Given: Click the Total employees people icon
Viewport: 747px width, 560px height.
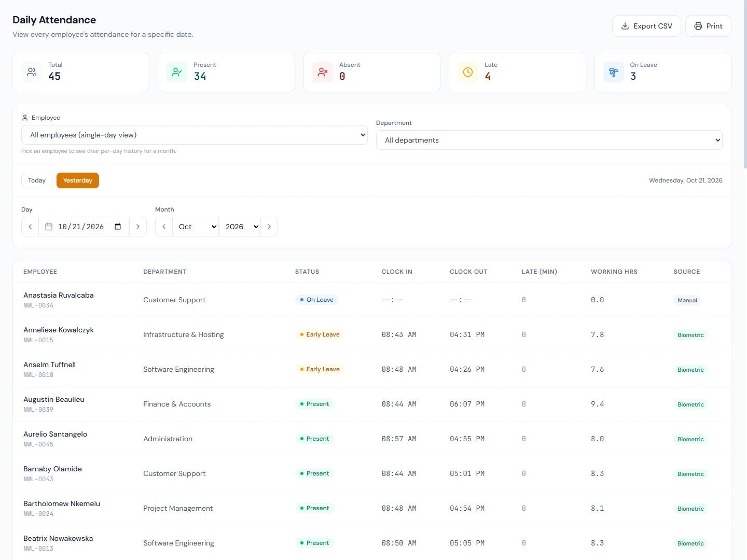Looking at the screenshot, I should coord(32,72).
